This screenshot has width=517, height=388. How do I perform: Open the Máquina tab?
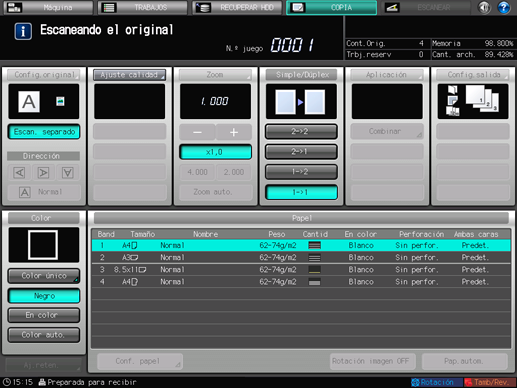[x=48, y=7]
